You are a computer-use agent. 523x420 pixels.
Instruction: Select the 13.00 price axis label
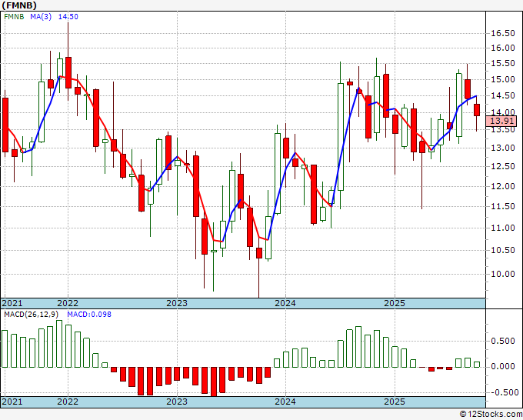tap(503, 148)
